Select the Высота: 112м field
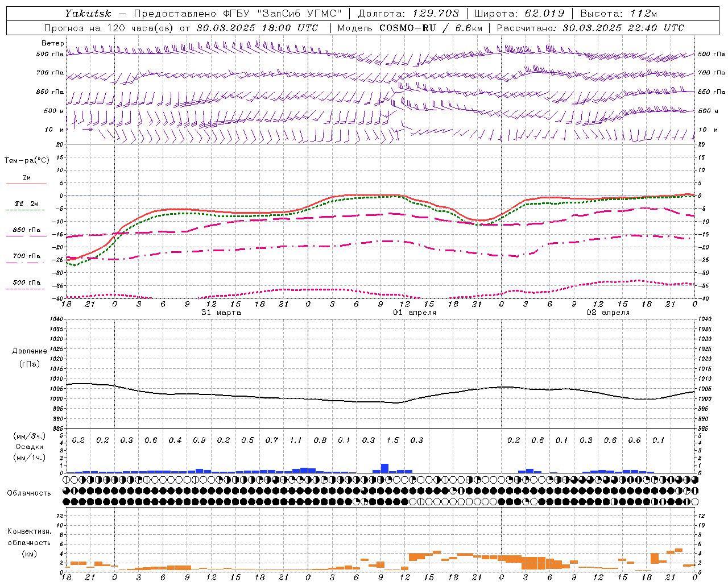The width and height of the screenshot is (728, 582). (618, 13)
